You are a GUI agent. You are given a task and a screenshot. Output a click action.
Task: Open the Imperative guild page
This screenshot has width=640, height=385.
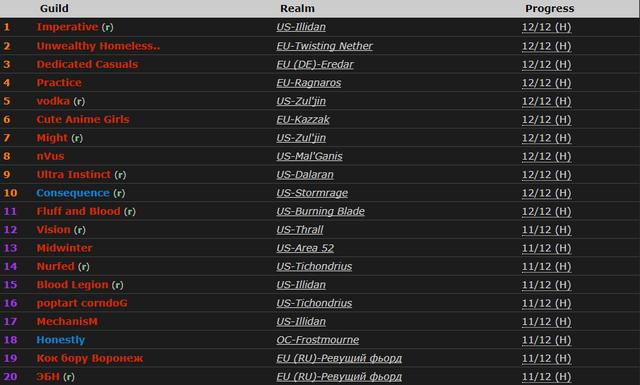67,27
